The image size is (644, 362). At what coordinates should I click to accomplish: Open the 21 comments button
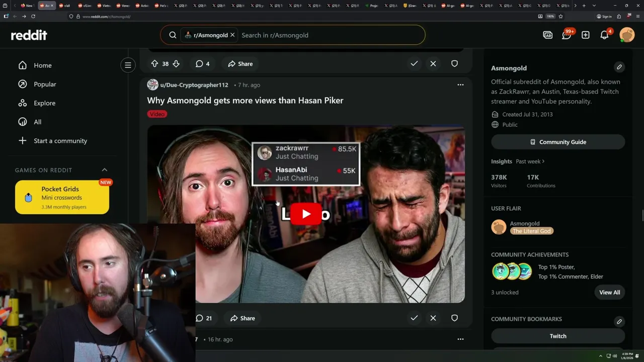click(x=204, y=318)
